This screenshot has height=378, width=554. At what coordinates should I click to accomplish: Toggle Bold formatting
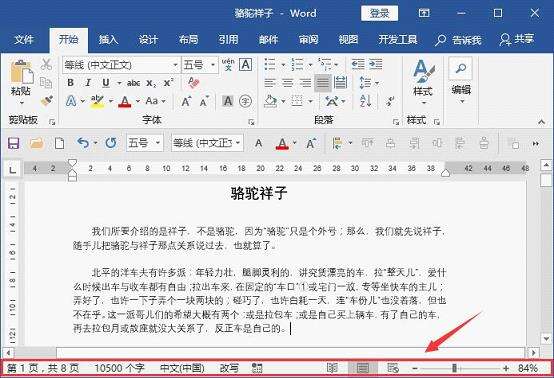coord(70,83)
